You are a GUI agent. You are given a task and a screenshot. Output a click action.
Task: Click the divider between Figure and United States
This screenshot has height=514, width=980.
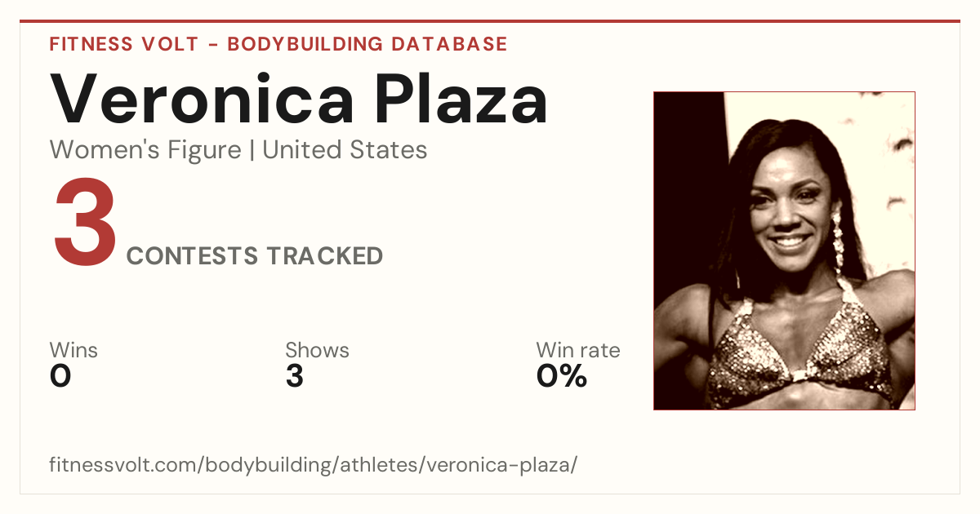[x=252, y=151]
